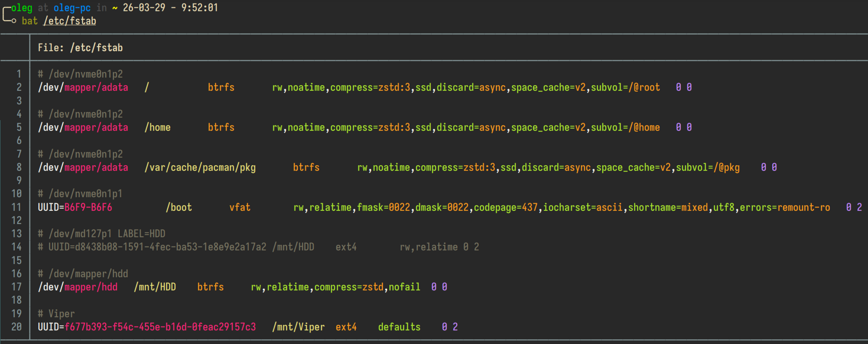Click commented "rw,relatime" on line 14
The height and width of the screenshot is (344, 868).
coord(429,247)
